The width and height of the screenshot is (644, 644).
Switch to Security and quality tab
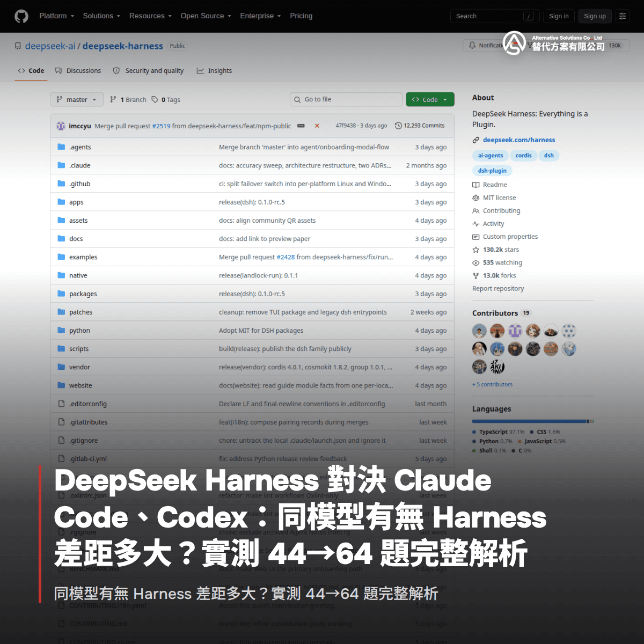pos(148,71)
